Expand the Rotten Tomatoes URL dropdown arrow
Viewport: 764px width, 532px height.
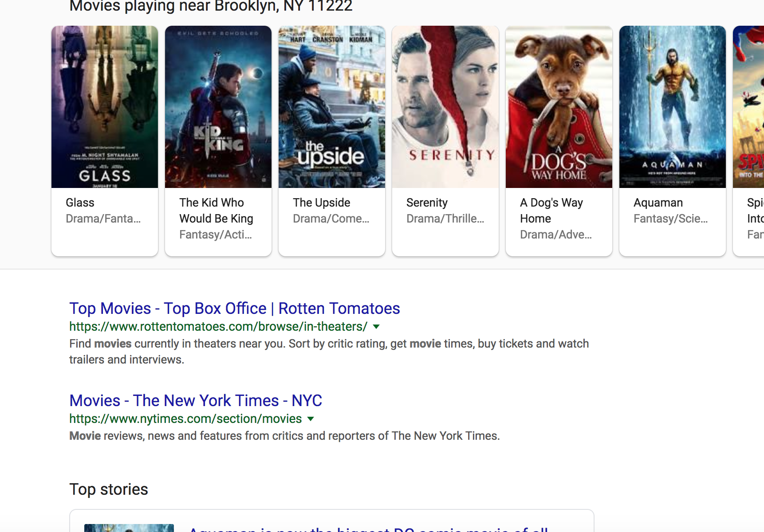coord(376,327)
